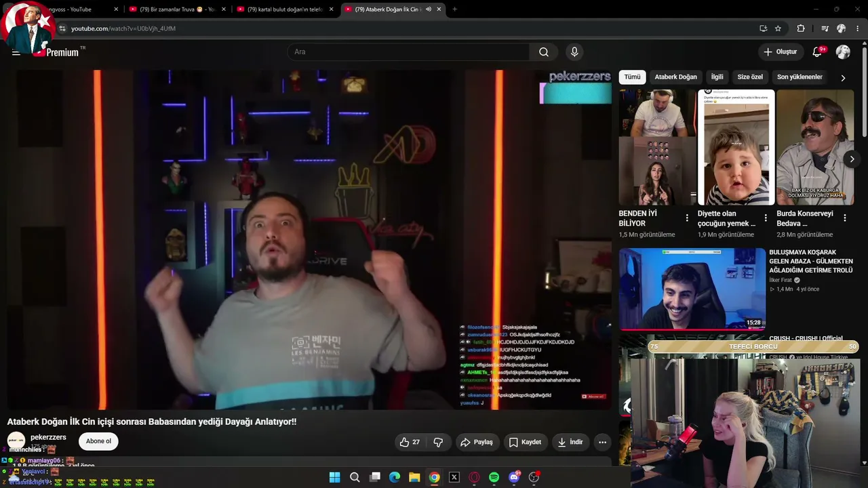Image resolution: width=868 pixels, height=488 pixels.
Task: Click the Oluştur create button
Action: [x=780, y=52]
